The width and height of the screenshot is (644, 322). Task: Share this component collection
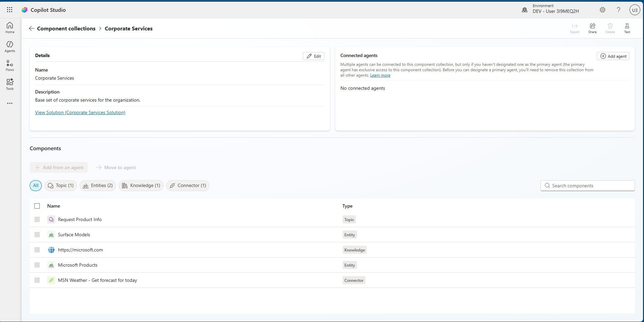coord(592,28)
